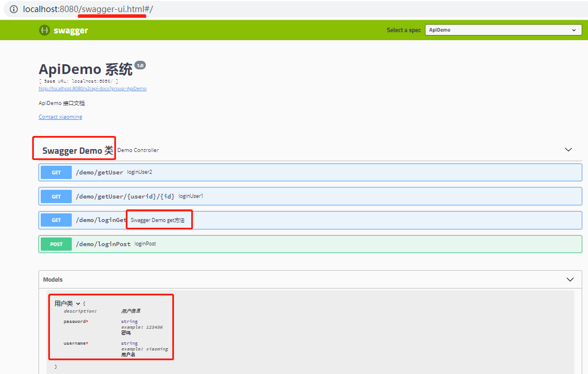
Task: Click the ApiDemo 系统 title
Action: tap(86, 69)
